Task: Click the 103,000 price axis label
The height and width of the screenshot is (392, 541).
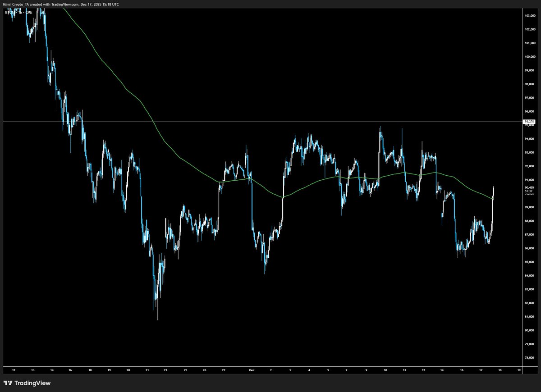Action: click(529, 16)
